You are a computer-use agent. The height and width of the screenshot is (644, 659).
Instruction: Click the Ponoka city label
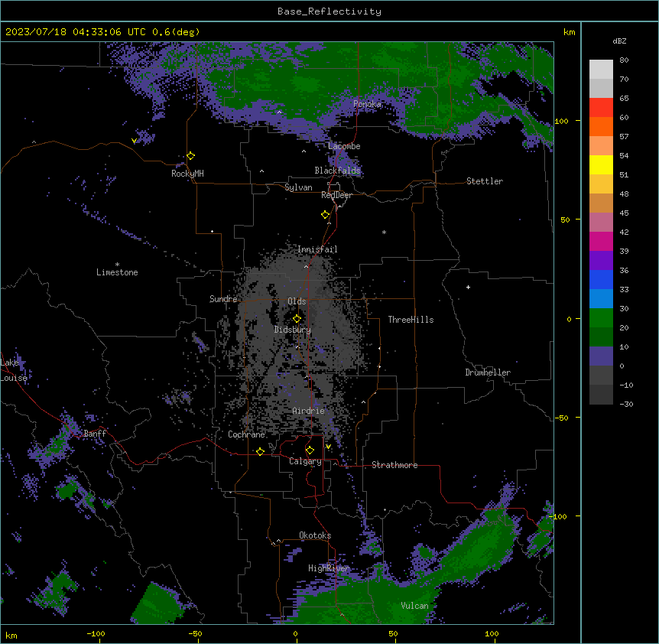pos(367,104)
